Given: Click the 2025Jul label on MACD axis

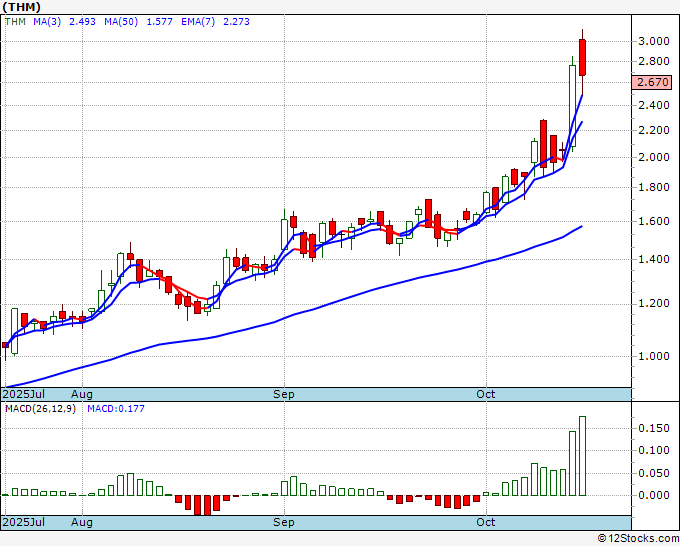Looking at the screenshot, I should 24,522.
